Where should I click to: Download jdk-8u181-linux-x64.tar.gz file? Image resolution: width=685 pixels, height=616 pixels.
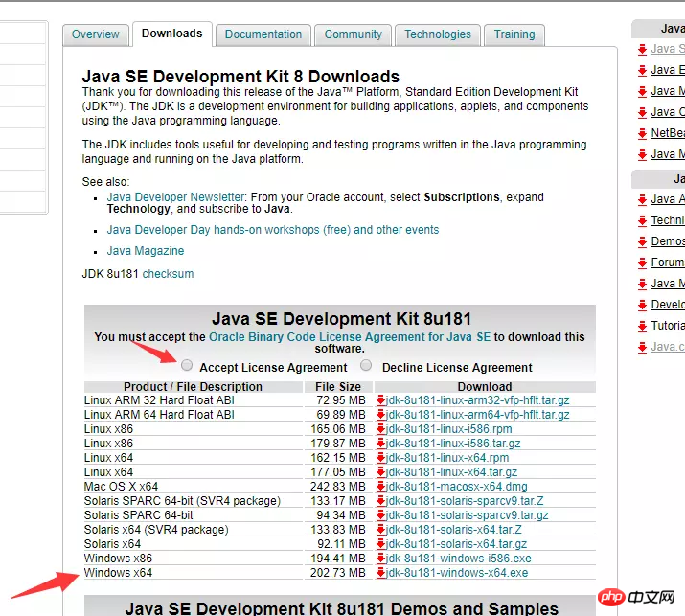(451, 472)
